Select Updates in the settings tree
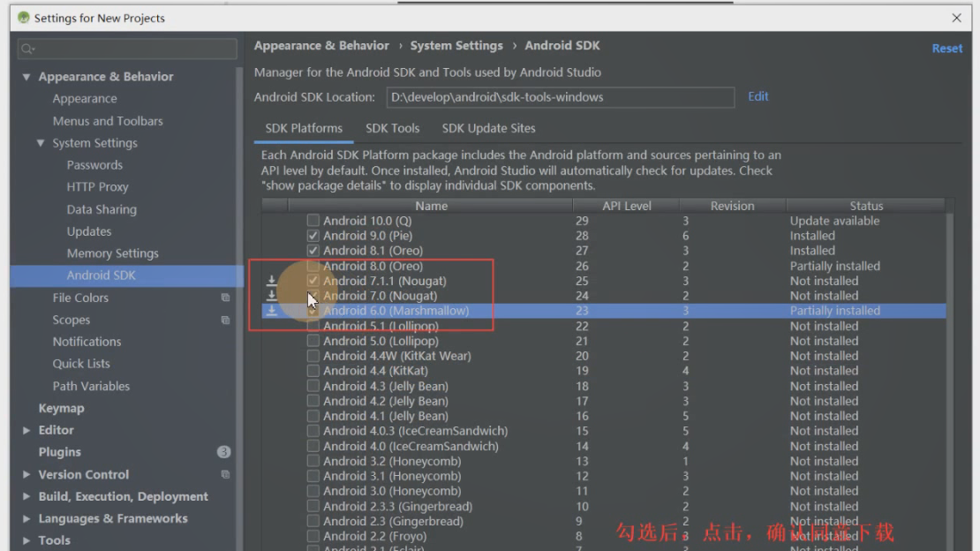Viewport: 980px width, 551px height. (89, 231)
